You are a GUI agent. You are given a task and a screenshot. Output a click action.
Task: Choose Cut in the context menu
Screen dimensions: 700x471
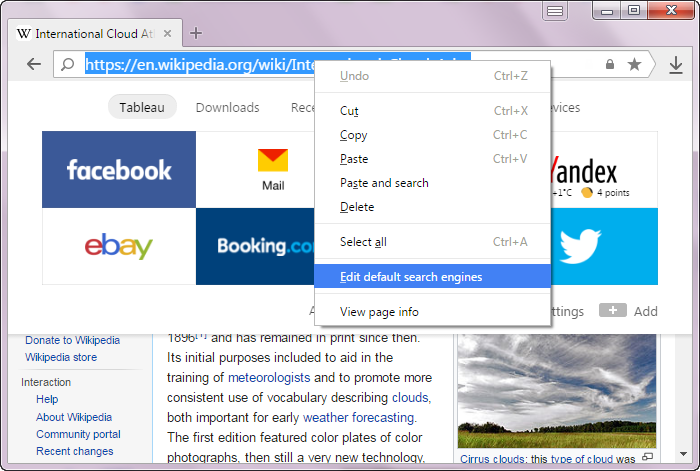click(432, 111)
